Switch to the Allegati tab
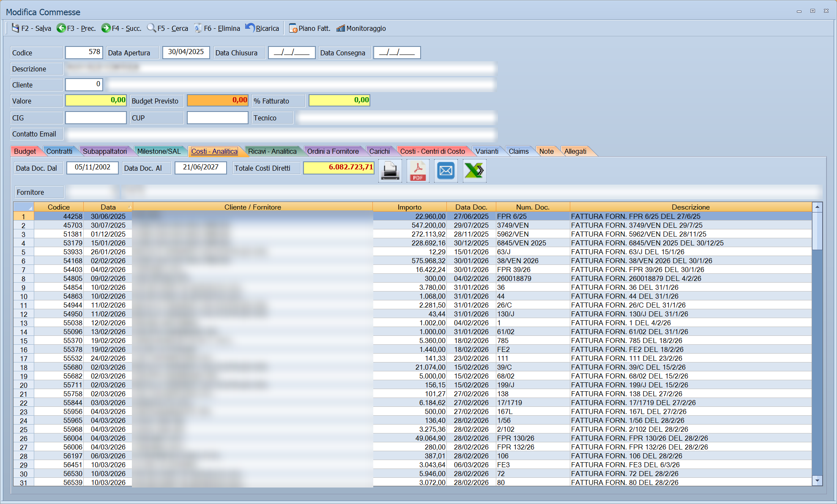837x504 pixels. point(575,151)
